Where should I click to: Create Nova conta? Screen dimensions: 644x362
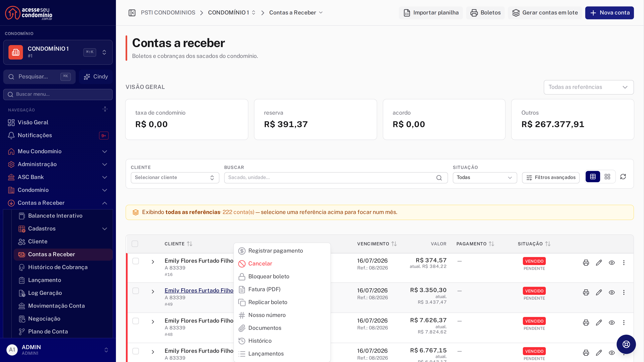[609, 13]
